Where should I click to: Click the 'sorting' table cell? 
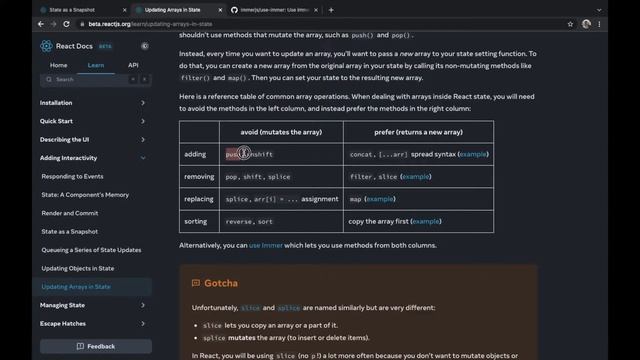coord(199,221)
